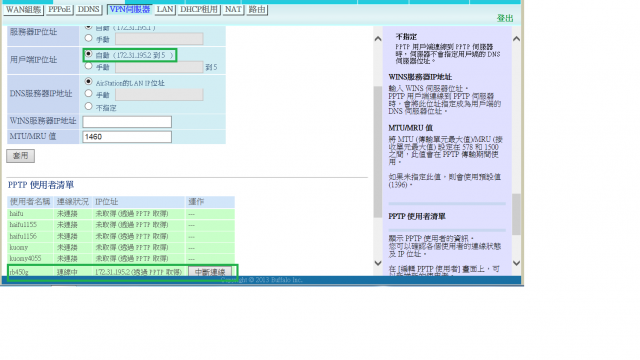Click the 連線狀況 column header
The width and height of the screenshot is (640, 360).
click(73, 202)
